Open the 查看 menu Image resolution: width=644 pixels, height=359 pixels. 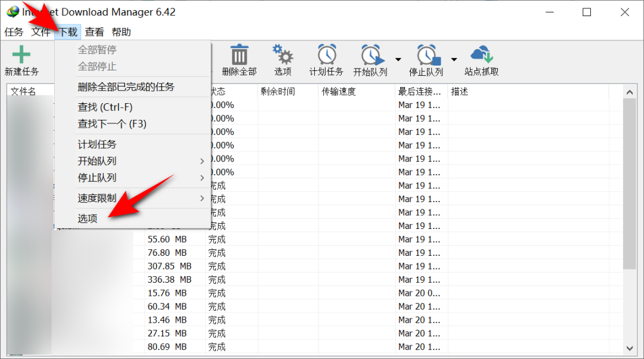pos(94,32)
